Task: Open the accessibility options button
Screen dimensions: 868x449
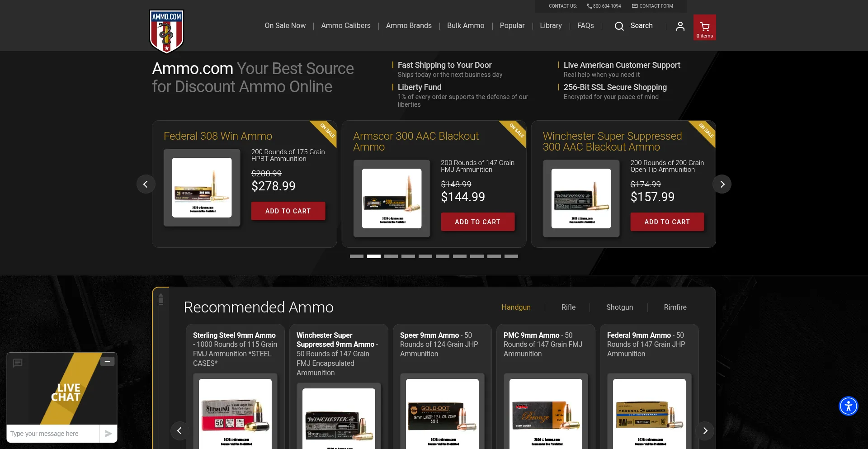Action: (x=848, y=406)
